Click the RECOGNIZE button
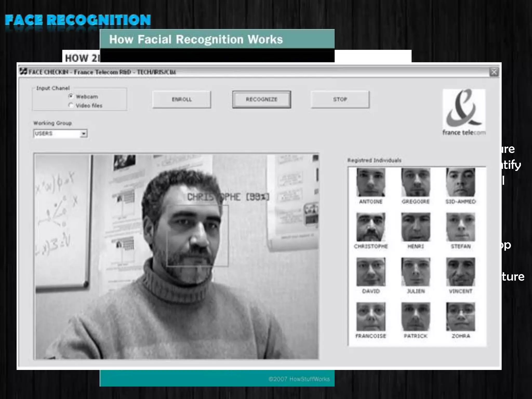The height and width of the screenshot is (399, 532). click(x=262, y=99)
